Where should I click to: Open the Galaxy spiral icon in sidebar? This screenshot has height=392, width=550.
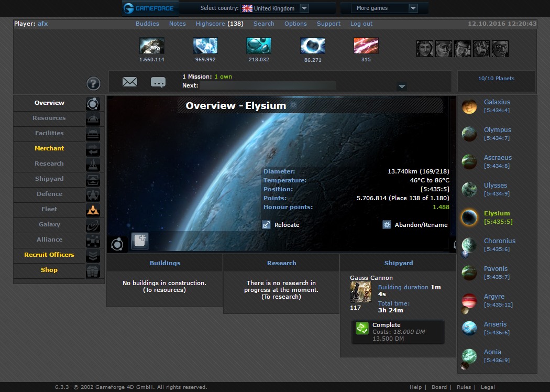pos(93,225)
